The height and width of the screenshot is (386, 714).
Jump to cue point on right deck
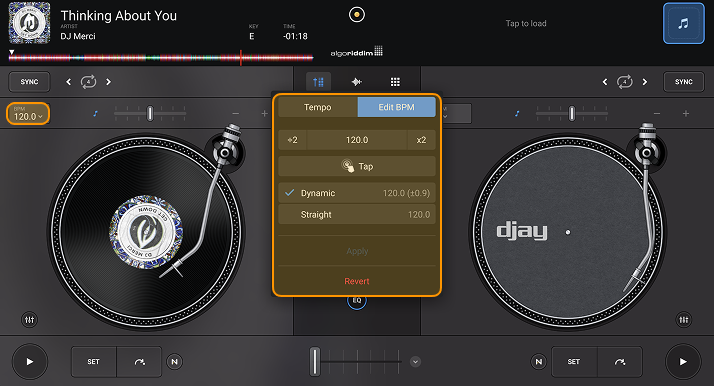[x=620, y=362]
